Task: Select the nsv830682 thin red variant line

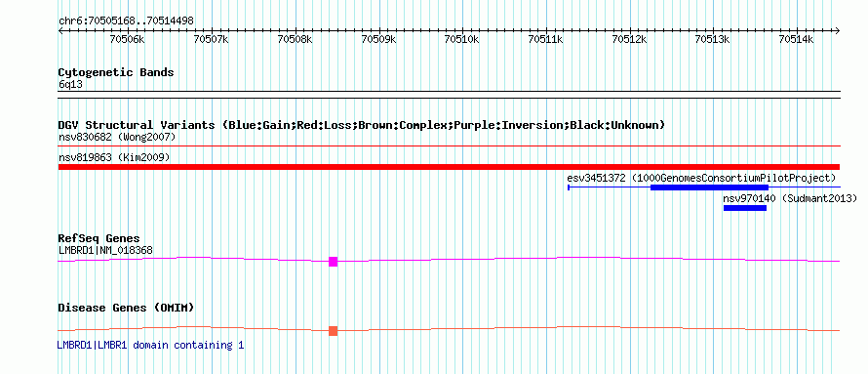Action: (449, 146)
